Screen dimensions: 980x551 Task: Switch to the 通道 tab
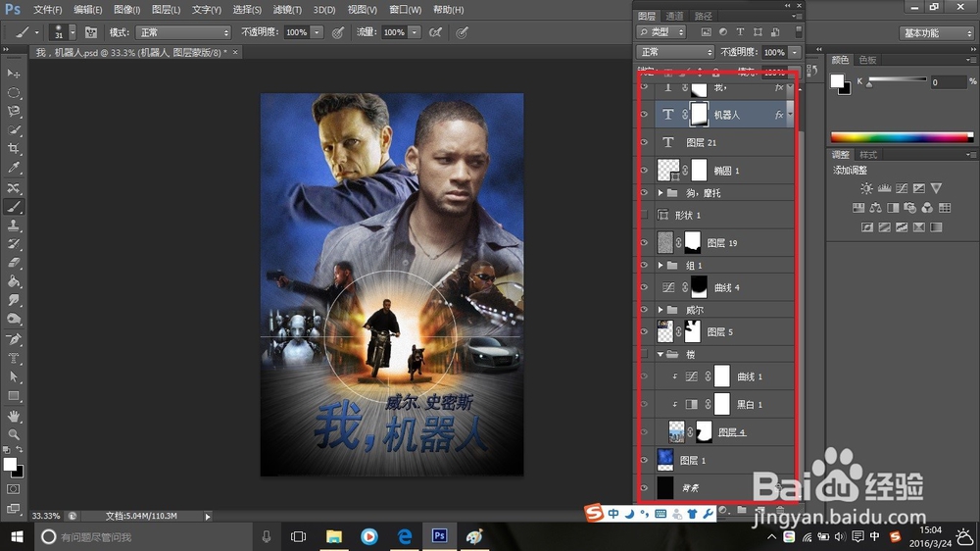(x=674, y=16)
